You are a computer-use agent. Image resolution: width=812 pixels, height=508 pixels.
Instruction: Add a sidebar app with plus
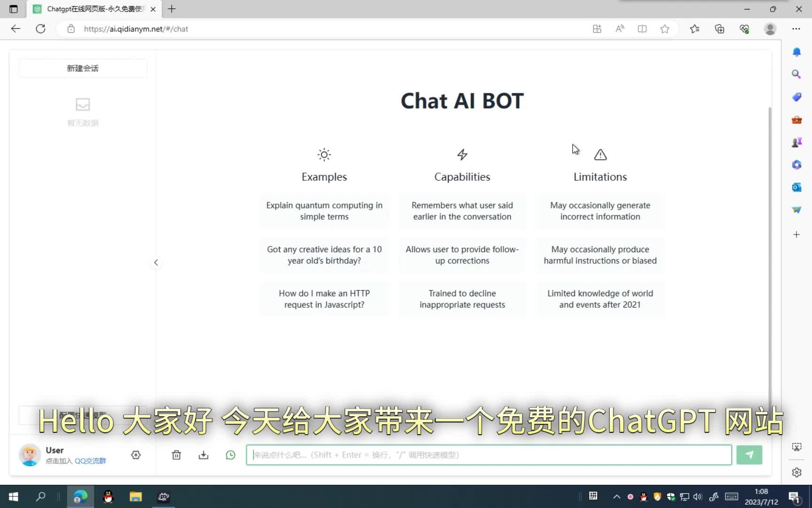click(796, 234)
